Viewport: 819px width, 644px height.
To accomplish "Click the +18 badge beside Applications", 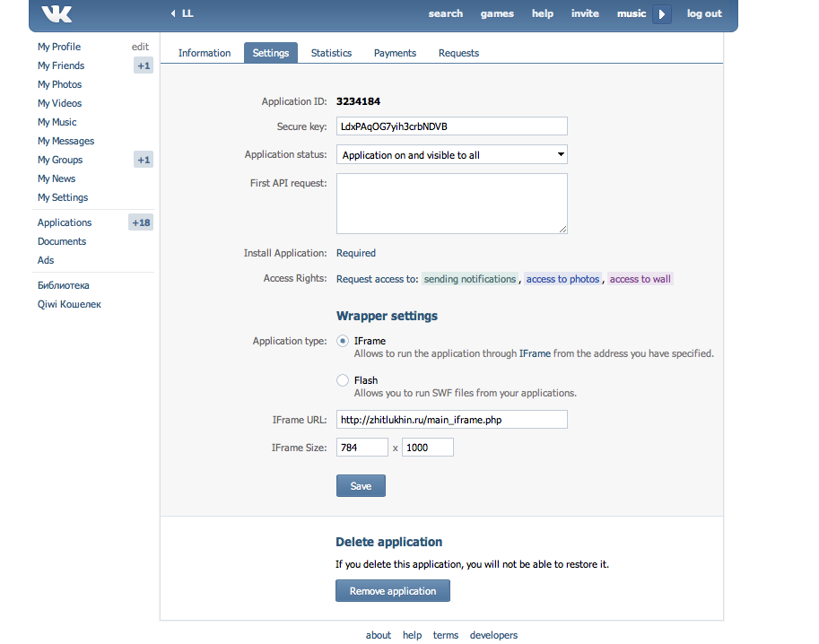I will 141,222.
